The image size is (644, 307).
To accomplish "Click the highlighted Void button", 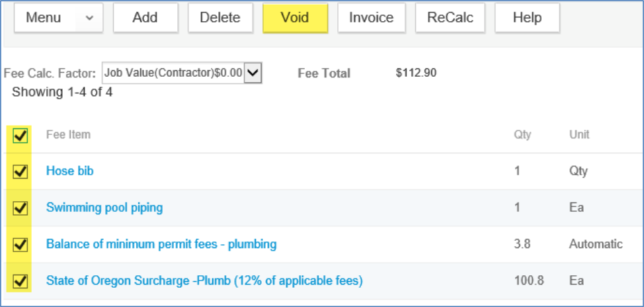I will point(295,18).
